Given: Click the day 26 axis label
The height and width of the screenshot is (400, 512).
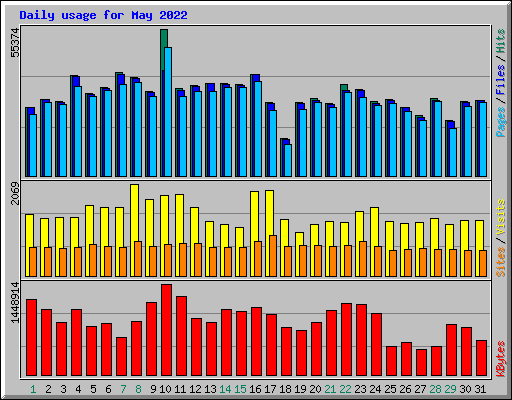Looking at the screenshot, I should pyautogui.click(x=406, y=389).
